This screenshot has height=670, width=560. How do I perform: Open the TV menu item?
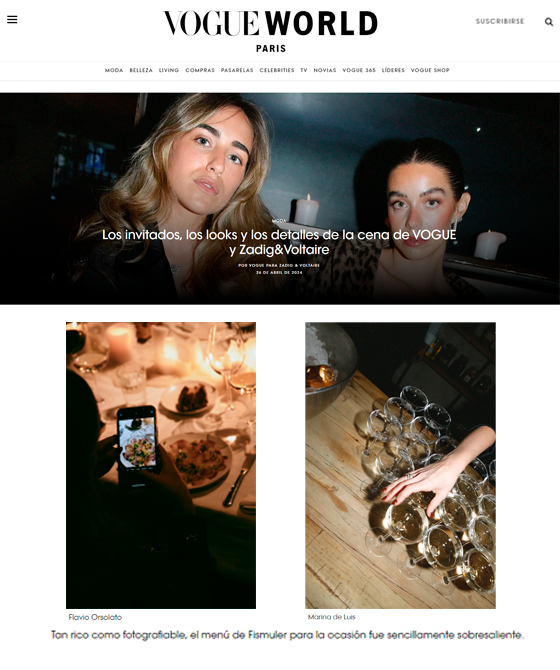coord(304,70)
